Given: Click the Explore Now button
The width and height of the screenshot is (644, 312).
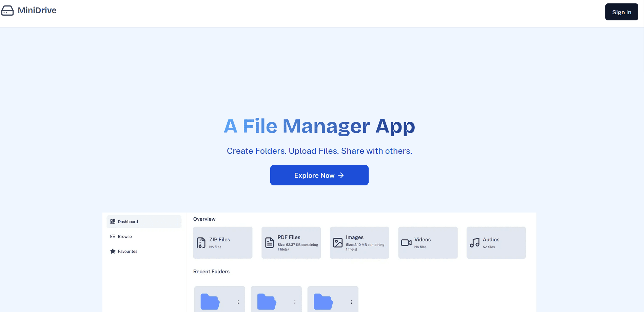Looking at the screenshot, I should [x=319, y=175].
